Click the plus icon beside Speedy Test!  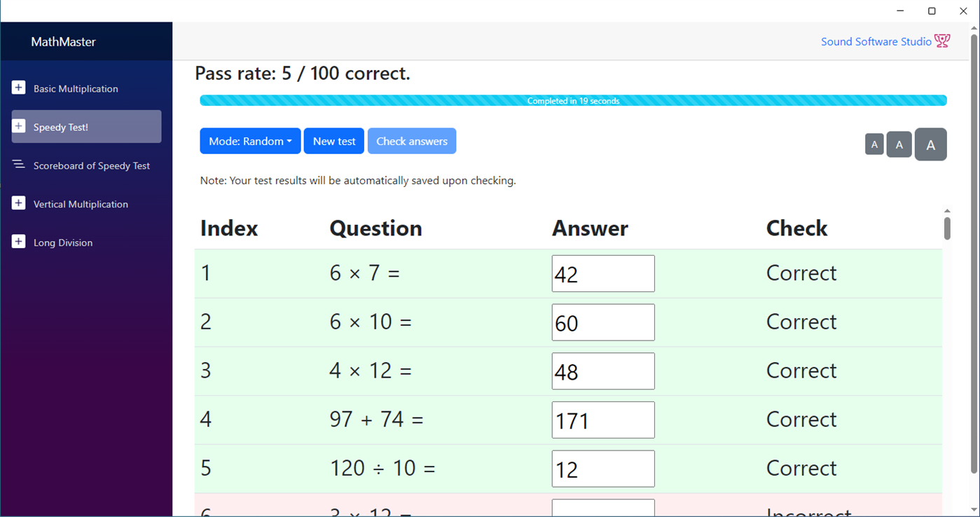pyautogui.click(x=18, y=125)
